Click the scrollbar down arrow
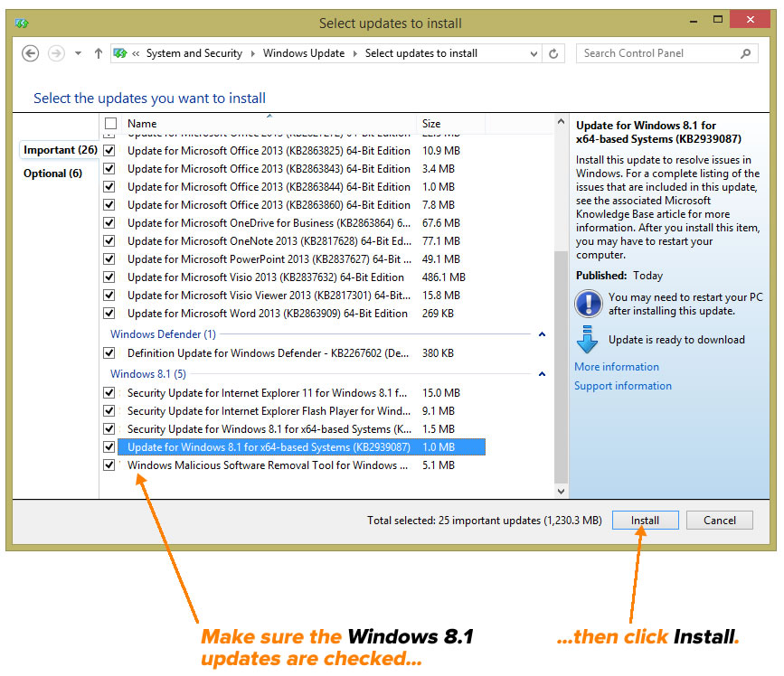Viewport: 784px width, 676px height. click(561, 492)
